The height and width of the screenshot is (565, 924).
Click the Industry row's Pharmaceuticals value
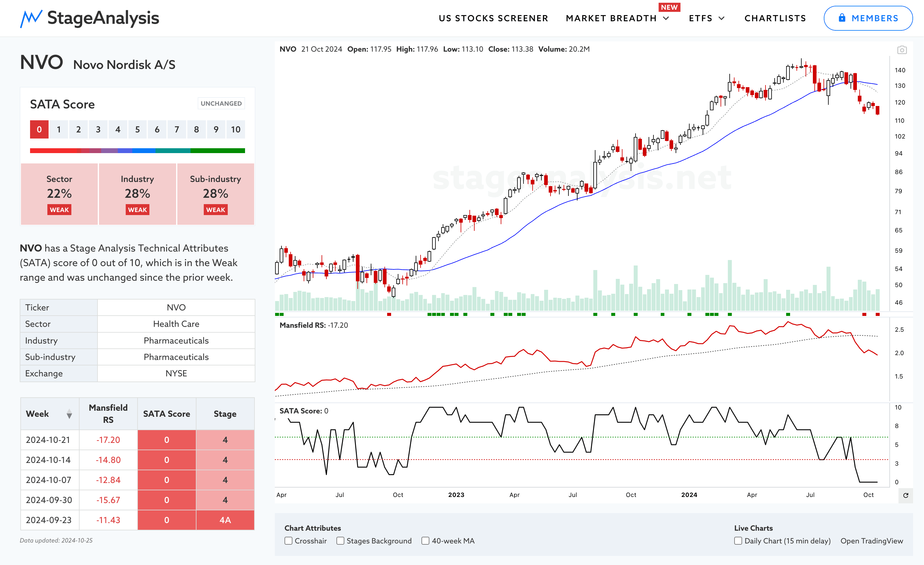pyautogui.click(x=176, y=340)
